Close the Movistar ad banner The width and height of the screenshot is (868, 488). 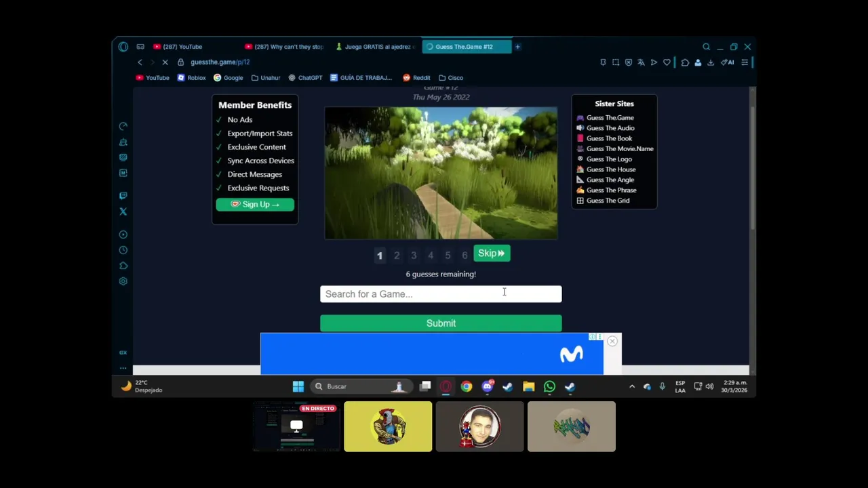click(612, 341)
